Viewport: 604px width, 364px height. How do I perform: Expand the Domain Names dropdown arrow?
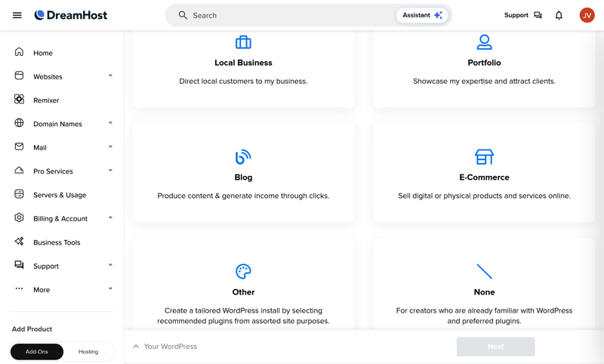[110, 123]
